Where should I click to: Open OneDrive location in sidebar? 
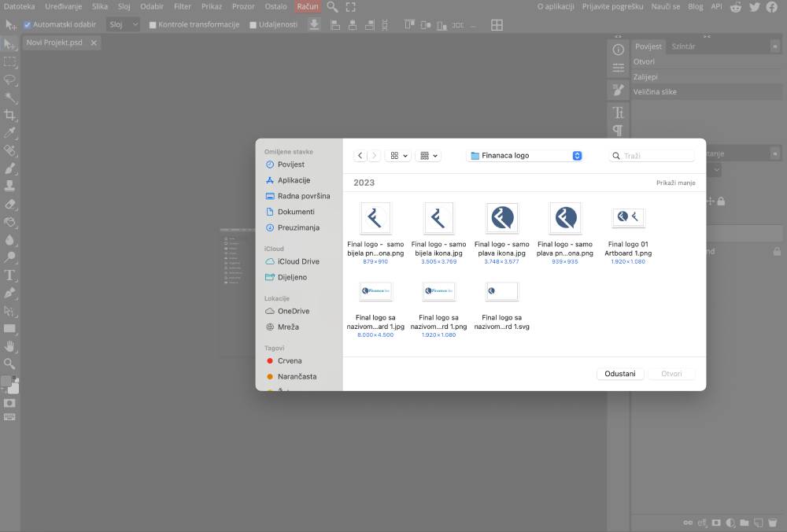(x=287, y=311)
